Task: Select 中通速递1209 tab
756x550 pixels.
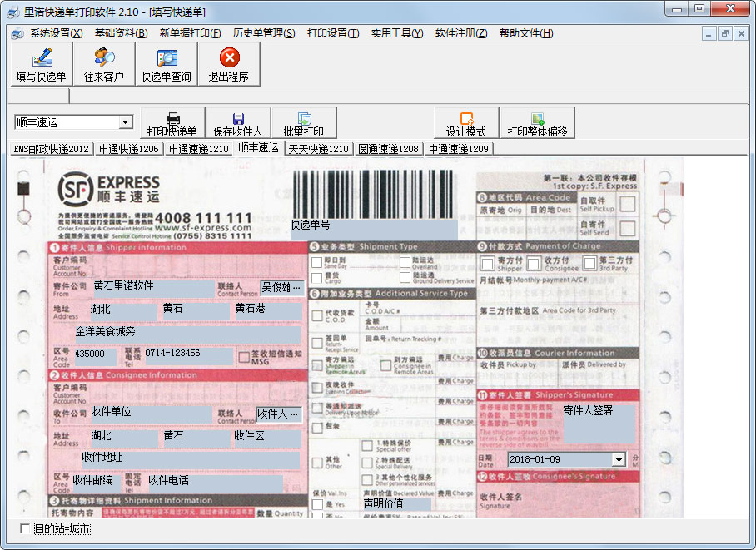Action: click(459, 149)
